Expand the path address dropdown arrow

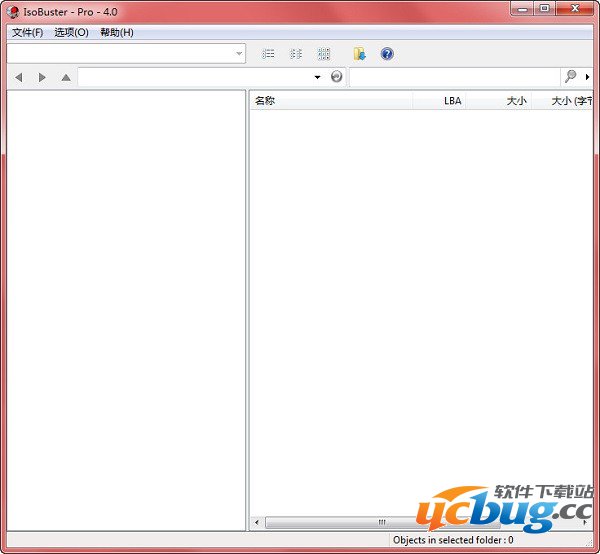318,77
